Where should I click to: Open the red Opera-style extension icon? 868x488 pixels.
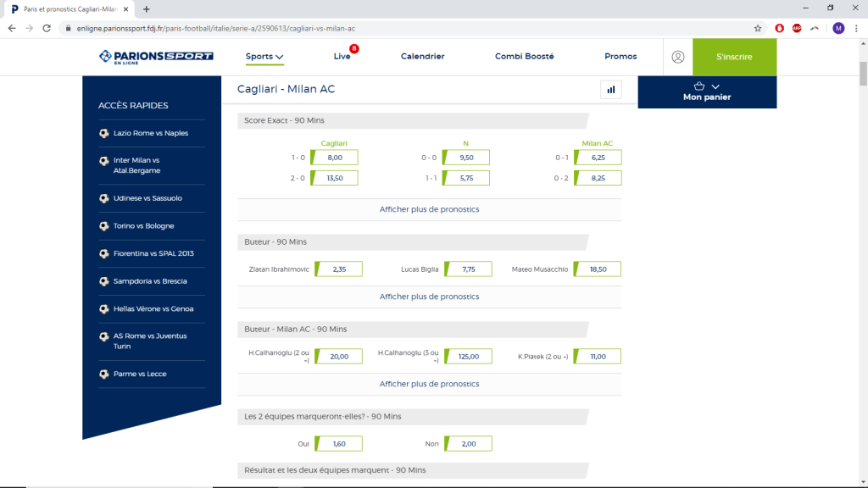[780, 28]
